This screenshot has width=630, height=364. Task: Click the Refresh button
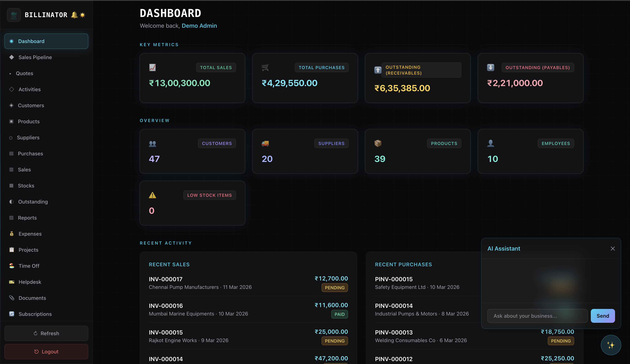pos(46,333)
